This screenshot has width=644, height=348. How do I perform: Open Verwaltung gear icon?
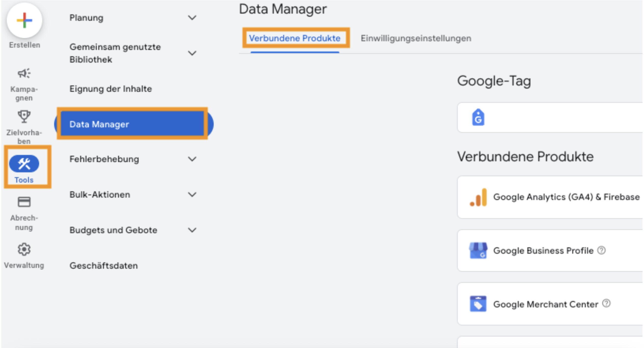pos(24,249)
